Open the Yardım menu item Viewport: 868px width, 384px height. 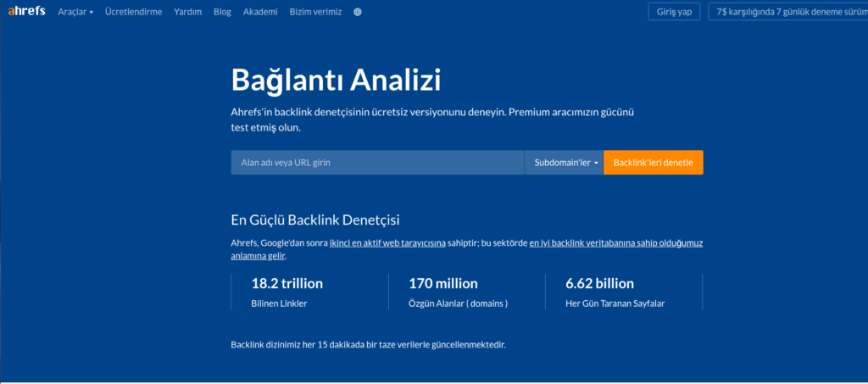(x=187, y=12)
